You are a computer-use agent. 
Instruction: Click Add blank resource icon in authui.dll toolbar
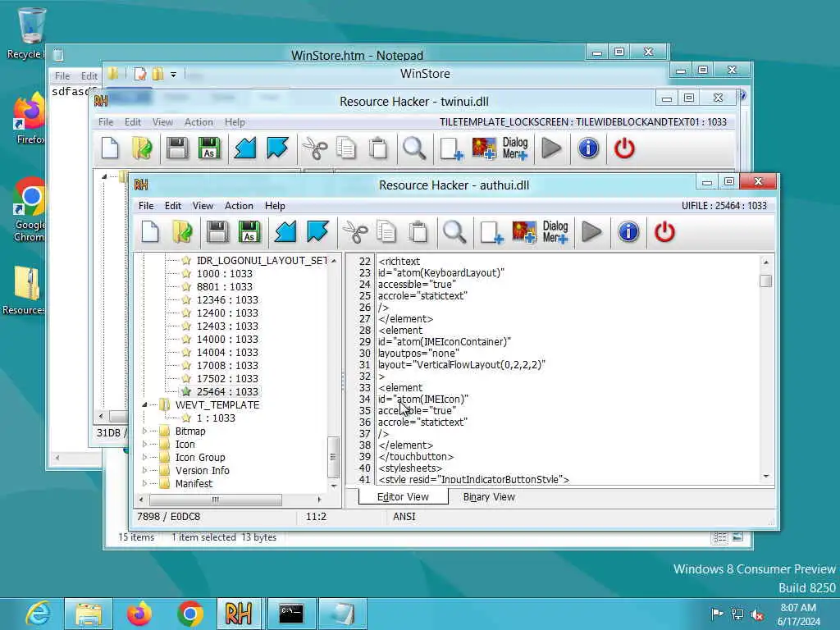[491, 232]
